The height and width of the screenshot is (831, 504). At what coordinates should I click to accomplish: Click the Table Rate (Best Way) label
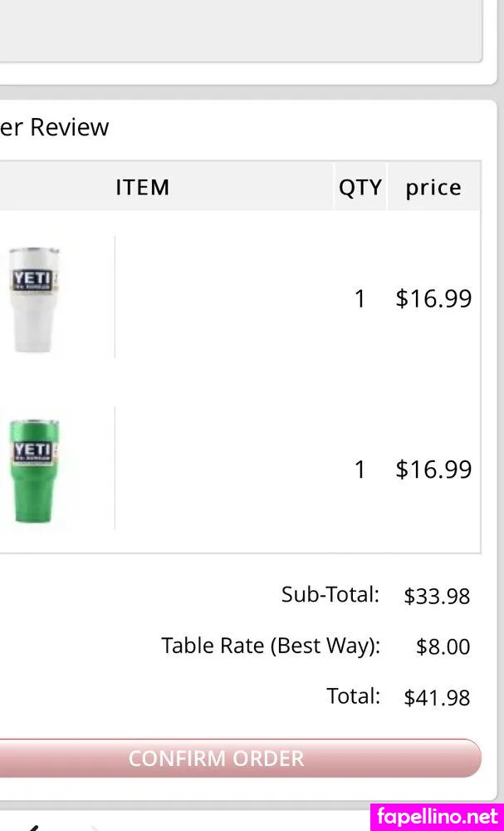(271, 646)
